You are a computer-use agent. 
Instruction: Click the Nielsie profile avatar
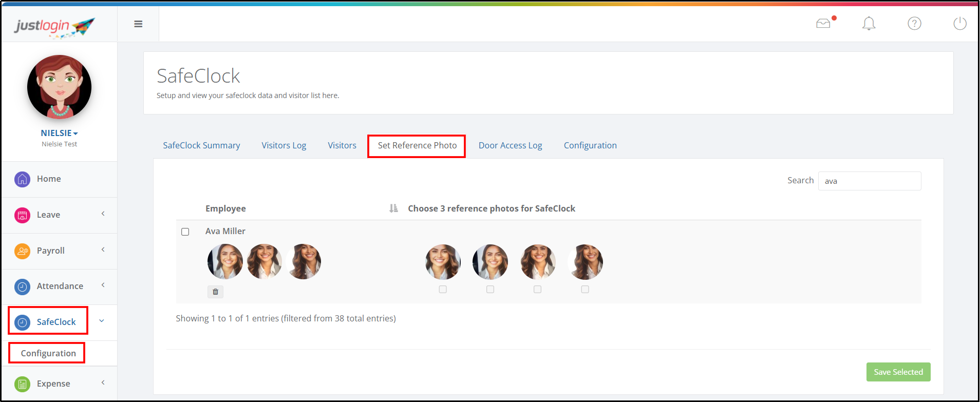click(59, 87)
